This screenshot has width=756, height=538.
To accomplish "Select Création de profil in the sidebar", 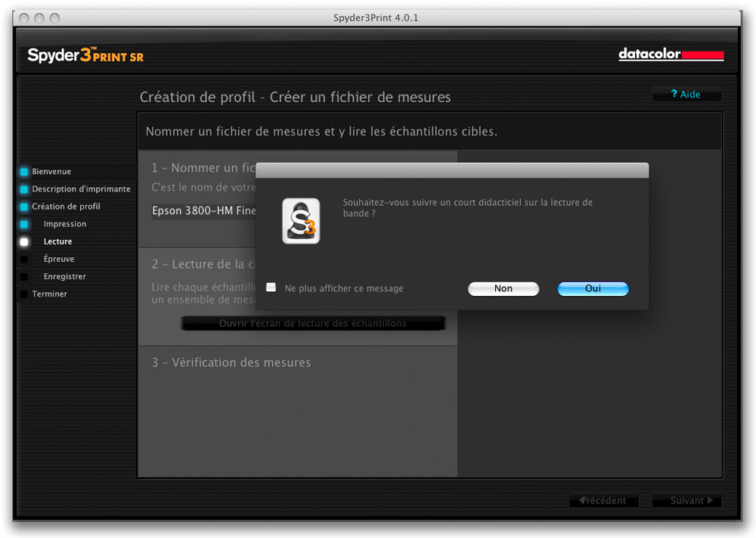I will tap(66, 207).
